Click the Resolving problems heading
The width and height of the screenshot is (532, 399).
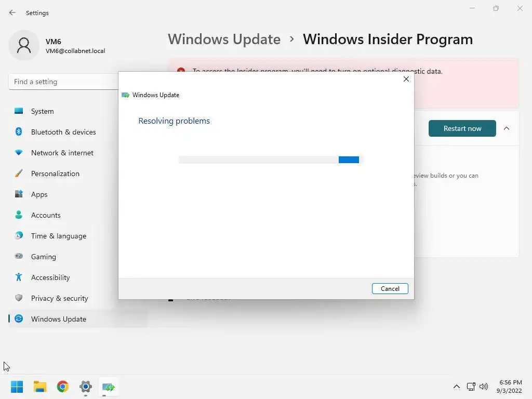click(x=174, y=121)
